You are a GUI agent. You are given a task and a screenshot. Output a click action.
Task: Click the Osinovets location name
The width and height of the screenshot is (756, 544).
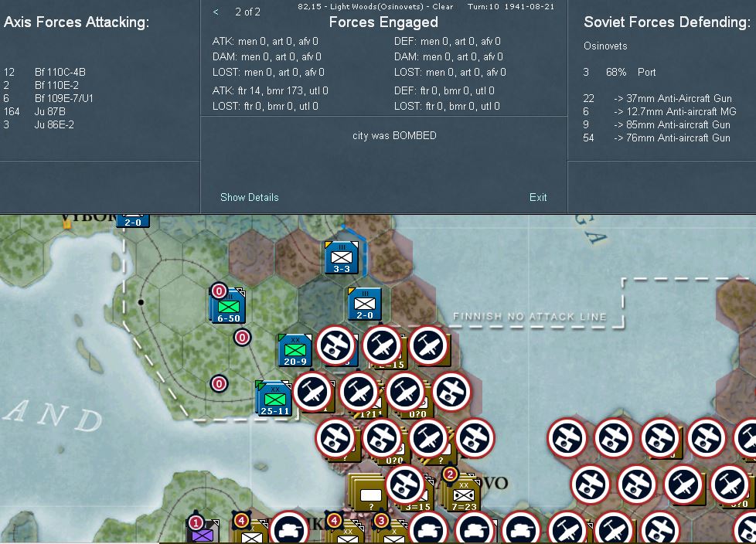point(605,46)
